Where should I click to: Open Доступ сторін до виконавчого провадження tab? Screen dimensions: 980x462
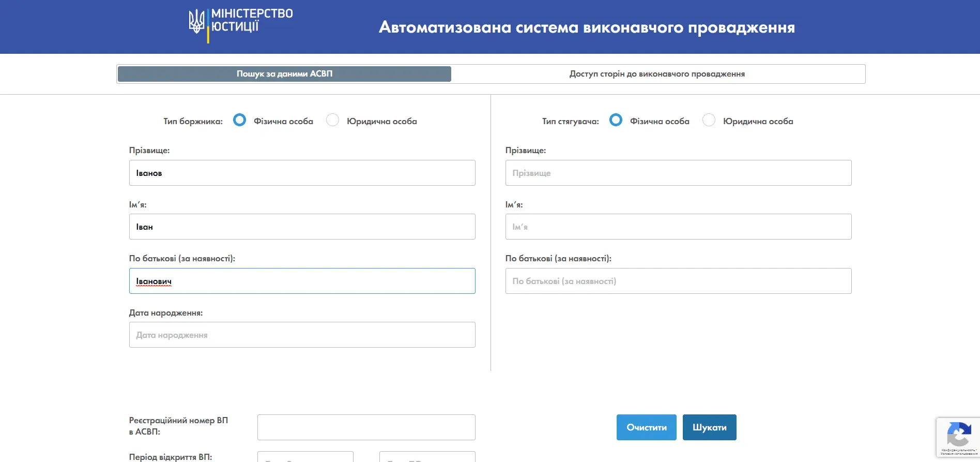(657, 74)
